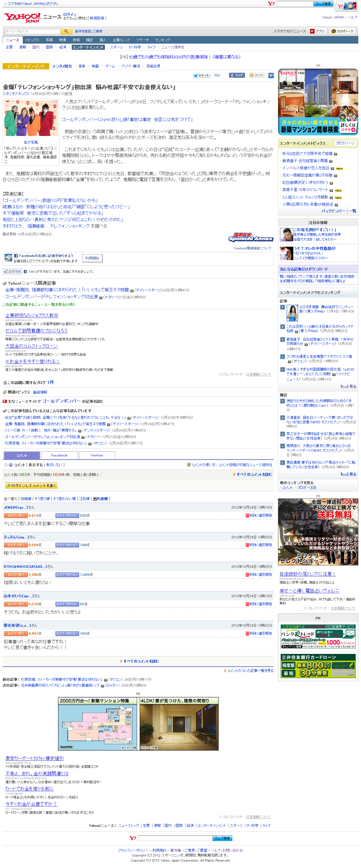361x868 pixels.
Task: Open the ランキング tab
Action: click(162, 40)
